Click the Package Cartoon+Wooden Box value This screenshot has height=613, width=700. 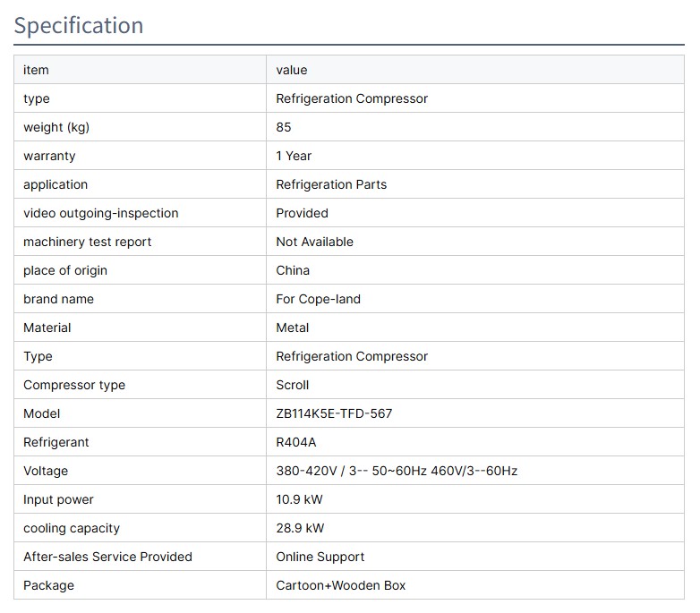(340, 585)
